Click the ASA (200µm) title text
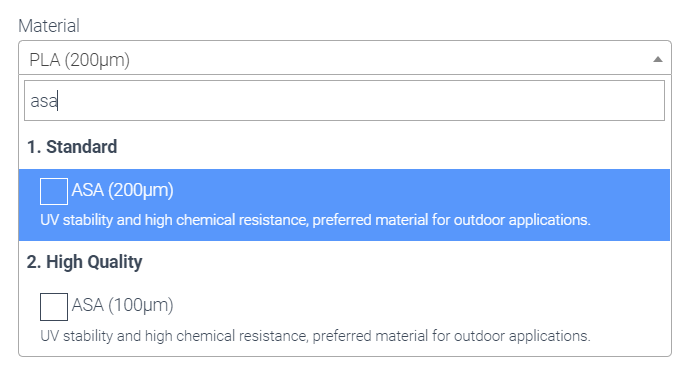The height and width of the screenshot is (371, 685). 122,190
